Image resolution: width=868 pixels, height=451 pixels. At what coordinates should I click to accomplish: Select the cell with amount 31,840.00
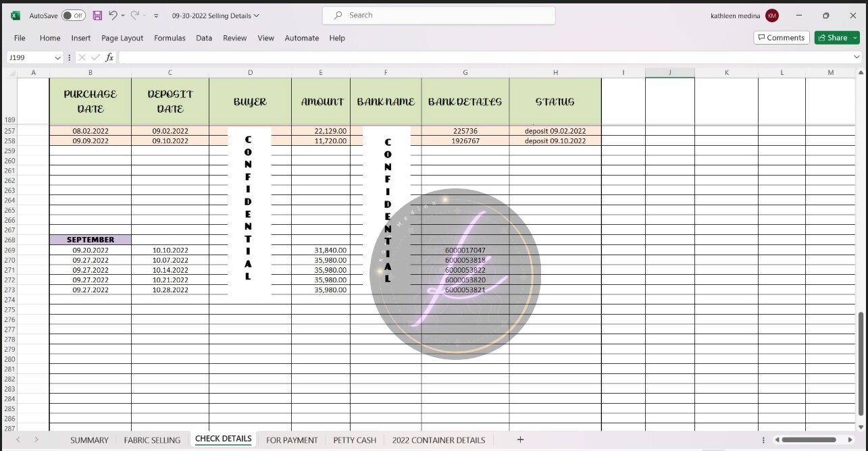tap(321, 250)
